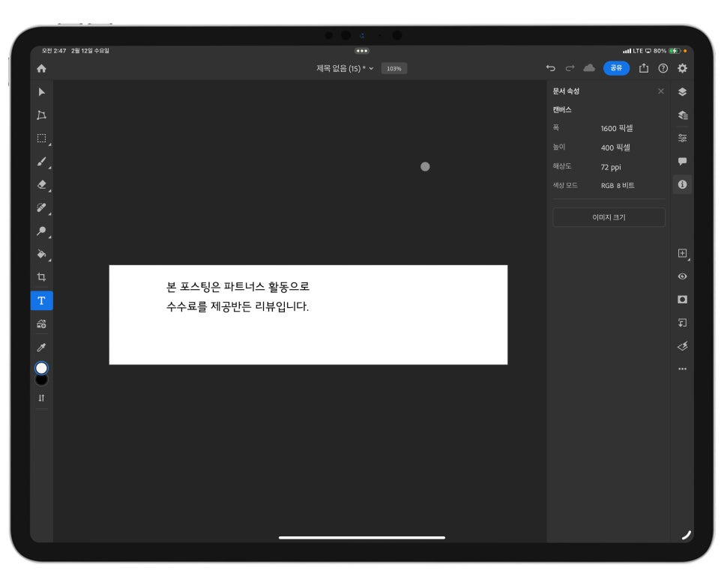Tap the iPad multitasking three-dots control
This screenshot has width=724, height=588.
[361, 51]
